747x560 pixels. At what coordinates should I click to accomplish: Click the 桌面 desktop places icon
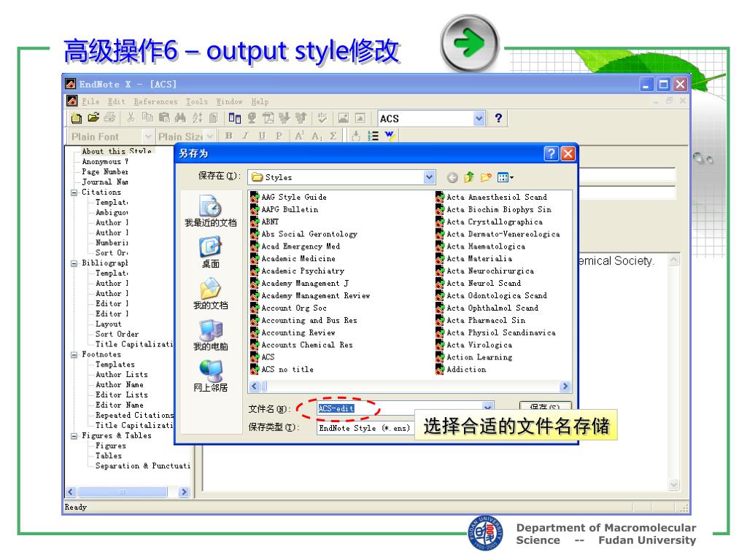pos(210,253)
